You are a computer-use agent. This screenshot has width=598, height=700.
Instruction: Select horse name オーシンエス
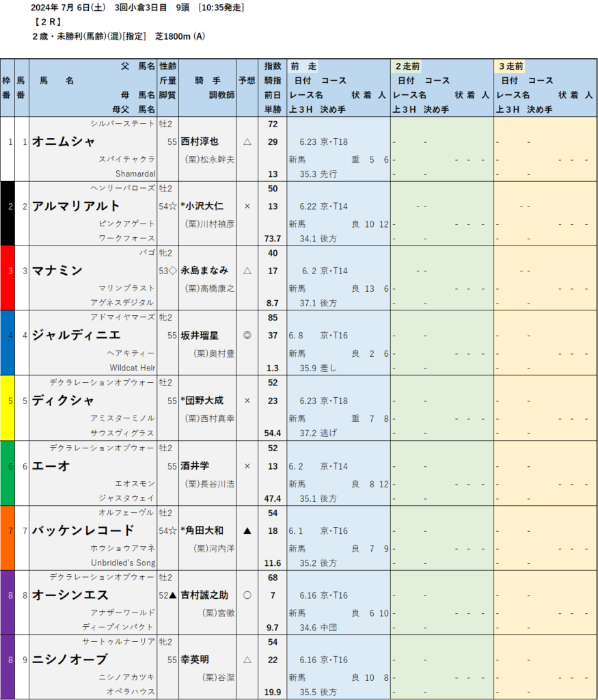(x=70, y=595)
